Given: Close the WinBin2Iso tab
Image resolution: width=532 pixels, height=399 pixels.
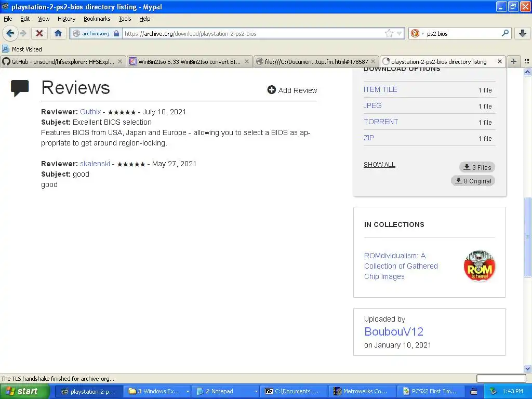Looking at the screenshot, I should click(x=247, y=61).
